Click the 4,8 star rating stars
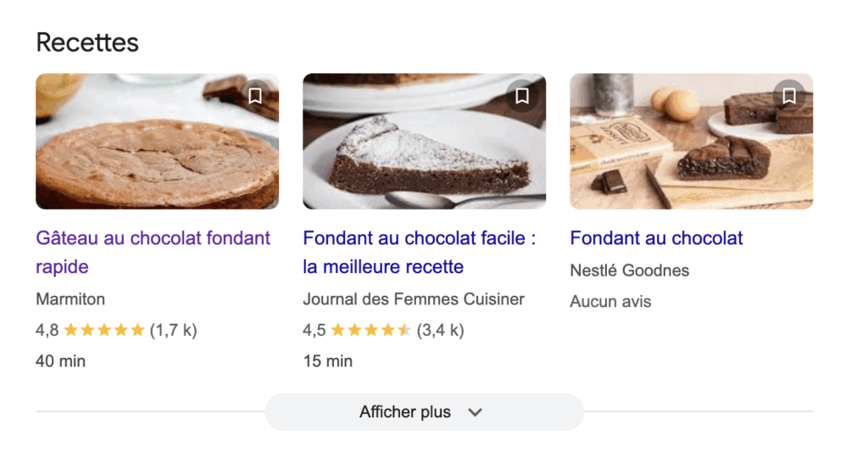 (104, 330)
